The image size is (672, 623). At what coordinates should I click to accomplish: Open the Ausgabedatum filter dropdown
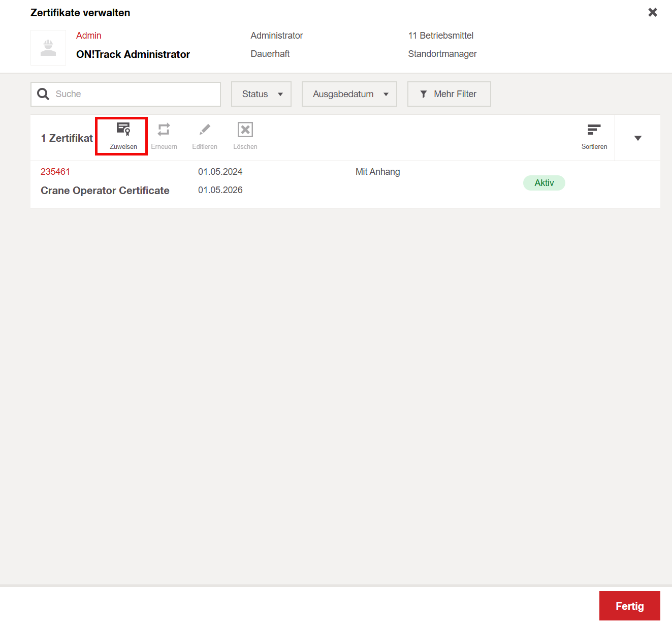[x=349, y=94]
